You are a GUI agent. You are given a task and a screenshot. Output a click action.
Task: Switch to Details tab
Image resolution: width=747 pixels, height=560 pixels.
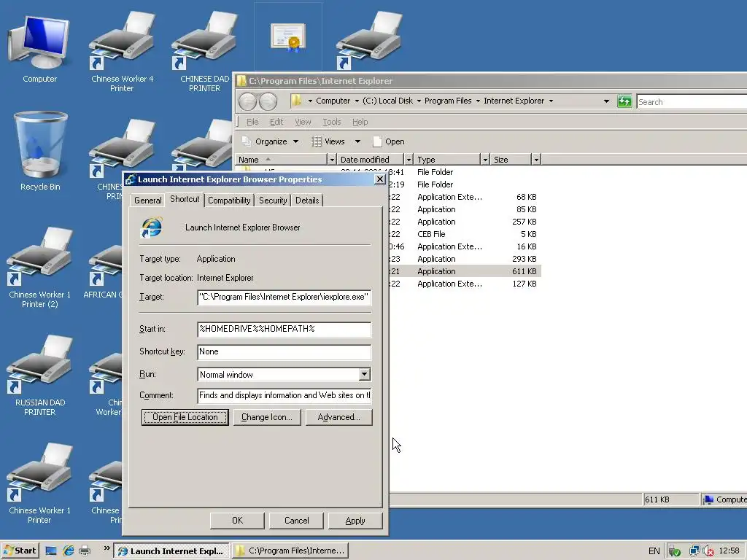pyautogui.click(x=307, y=201)
